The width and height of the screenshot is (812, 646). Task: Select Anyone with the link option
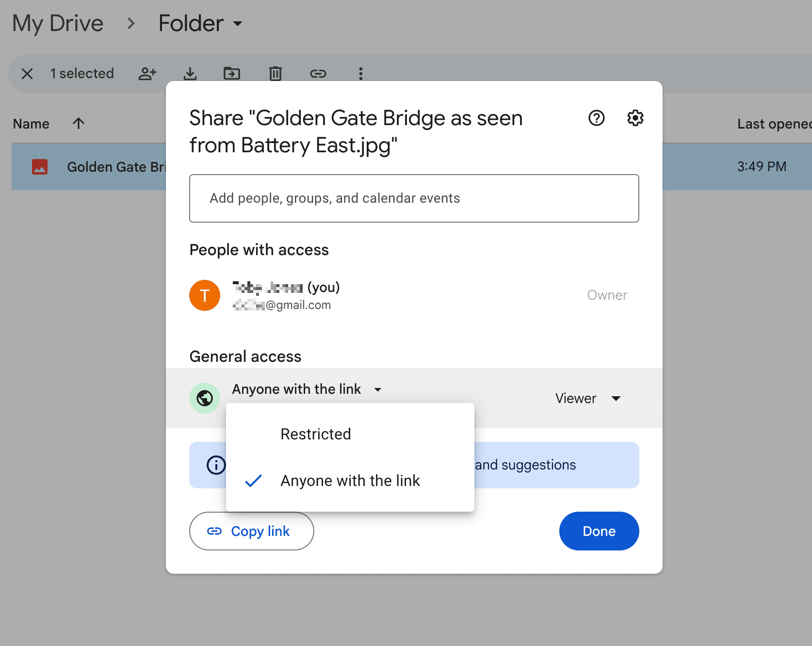pos(350,481)
